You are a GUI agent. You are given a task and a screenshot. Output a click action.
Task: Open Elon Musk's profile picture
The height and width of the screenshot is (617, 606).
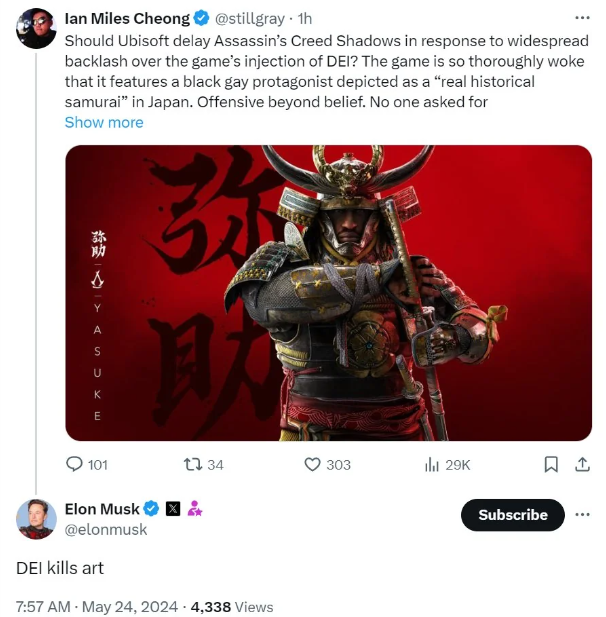point(36,519)
